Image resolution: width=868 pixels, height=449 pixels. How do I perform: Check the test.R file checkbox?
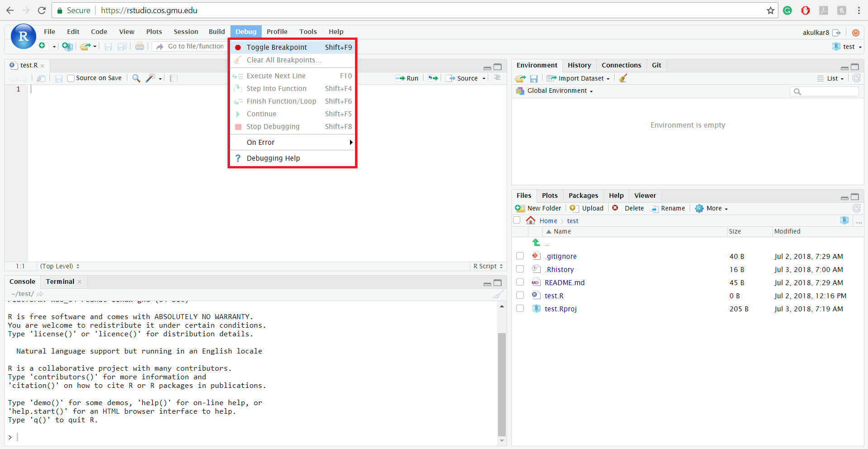[520, 296]
